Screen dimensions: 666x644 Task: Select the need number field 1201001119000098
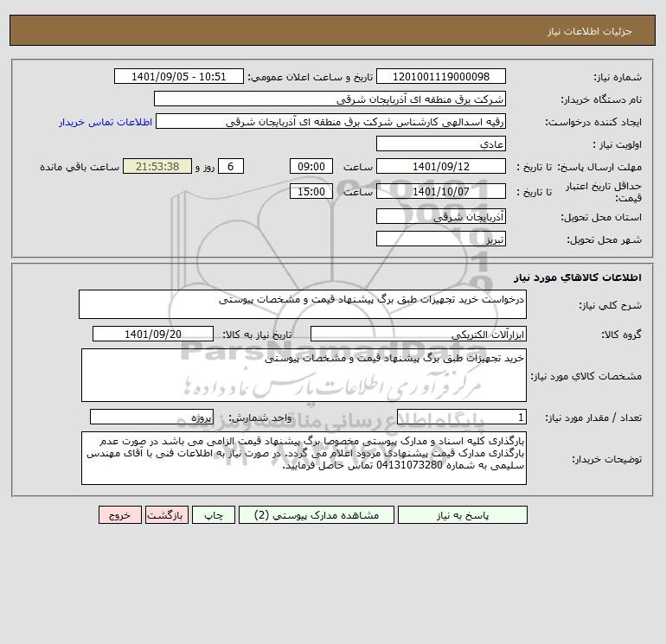point(441,76)
